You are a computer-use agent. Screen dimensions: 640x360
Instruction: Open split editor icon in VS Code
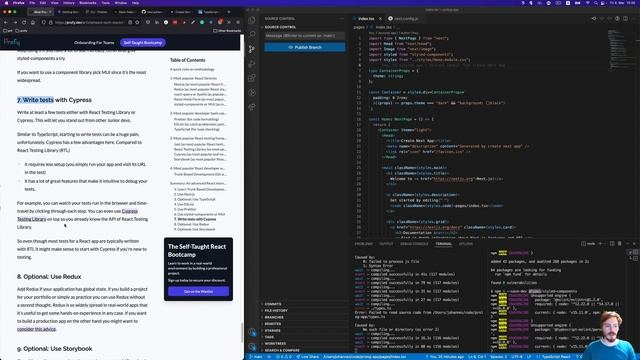point(625,18)
